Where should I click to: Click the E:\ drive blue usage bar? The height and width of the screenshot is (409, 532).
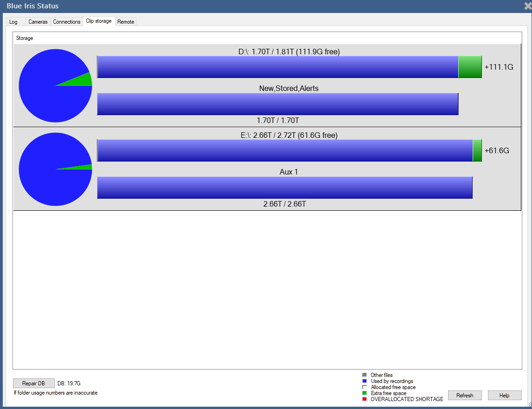[x=285, y=150]
